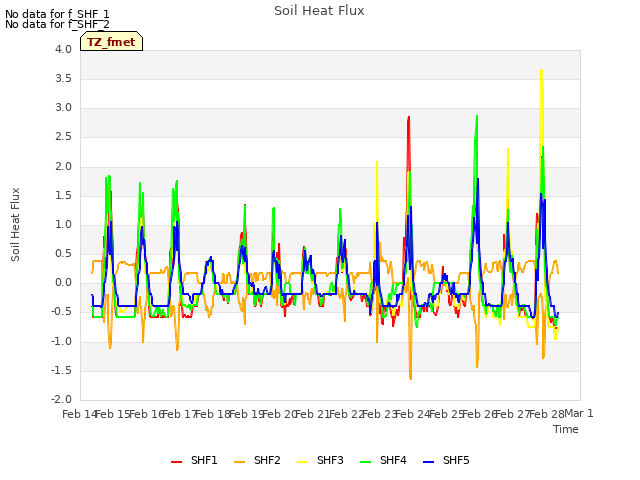Image resolution: width=640 pixels, height=480 pixels.
Task: Click the 3.0 y-axis tick label
Action: [63, 108]
